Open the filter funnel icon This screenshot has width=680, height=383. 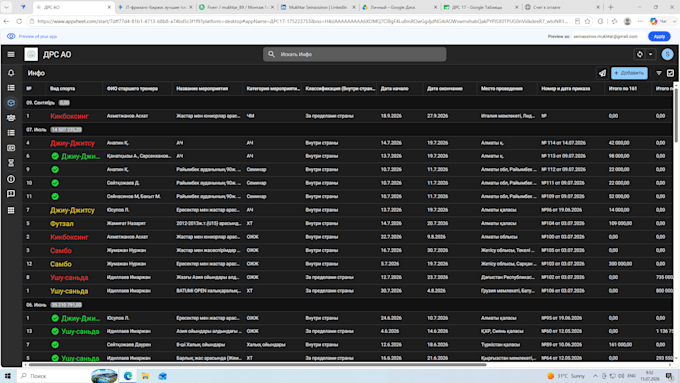[x=659, y=73]
